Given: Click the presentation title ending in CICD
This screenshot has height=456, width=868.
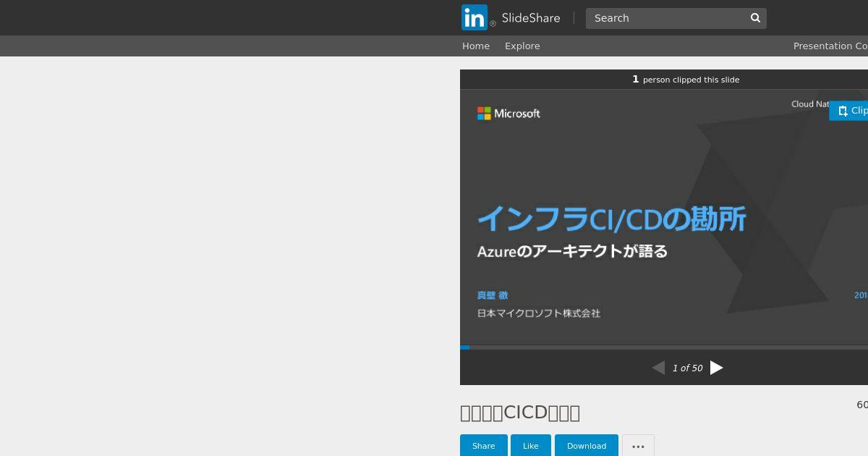Looking at the screenshot, I should pyautogui.click(x=520, y=413).
